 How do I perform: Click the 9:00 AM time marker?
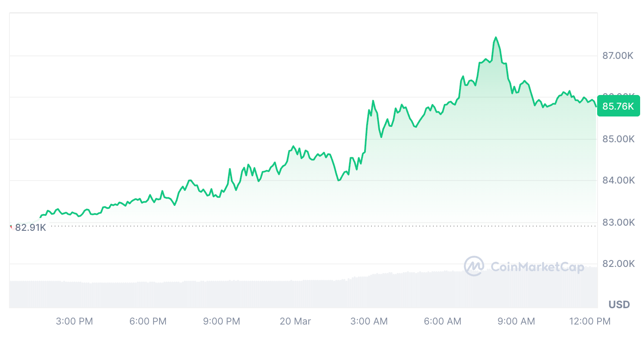tap(516, 321)
